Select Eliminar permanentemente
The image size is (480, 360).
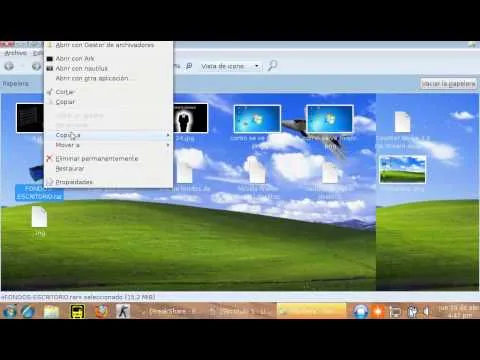pos(109,159)
